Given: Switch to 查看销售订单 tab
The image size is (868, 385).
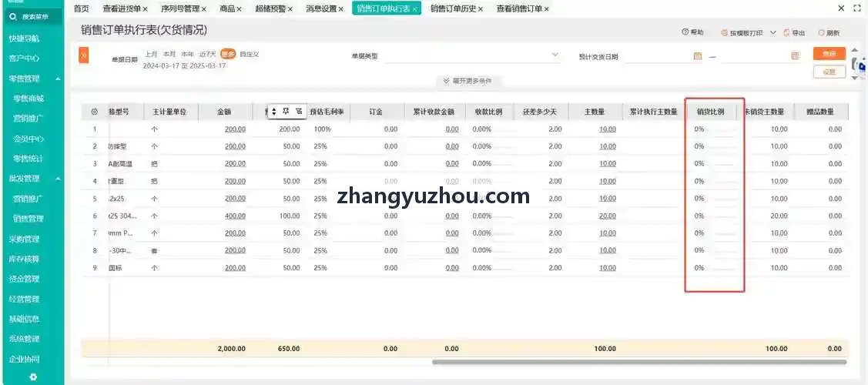Looking at the screenshot, I should [x=519, y=8].
